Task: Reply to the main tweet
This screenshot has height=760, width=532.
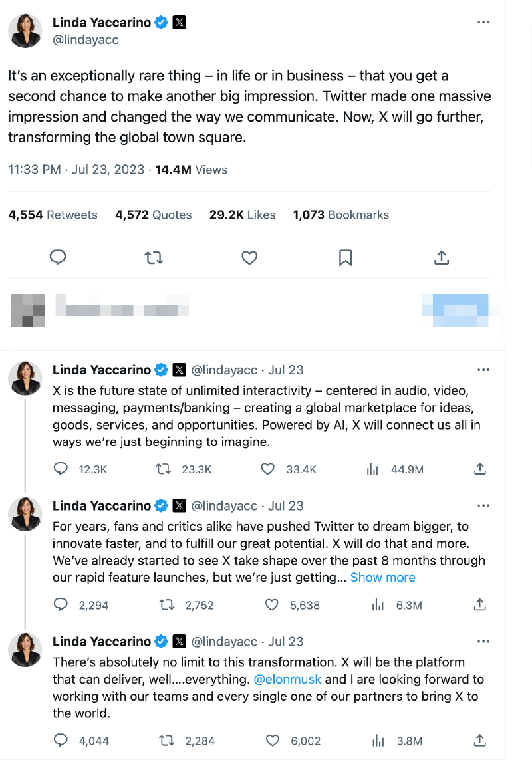Action: click(59, 257)
